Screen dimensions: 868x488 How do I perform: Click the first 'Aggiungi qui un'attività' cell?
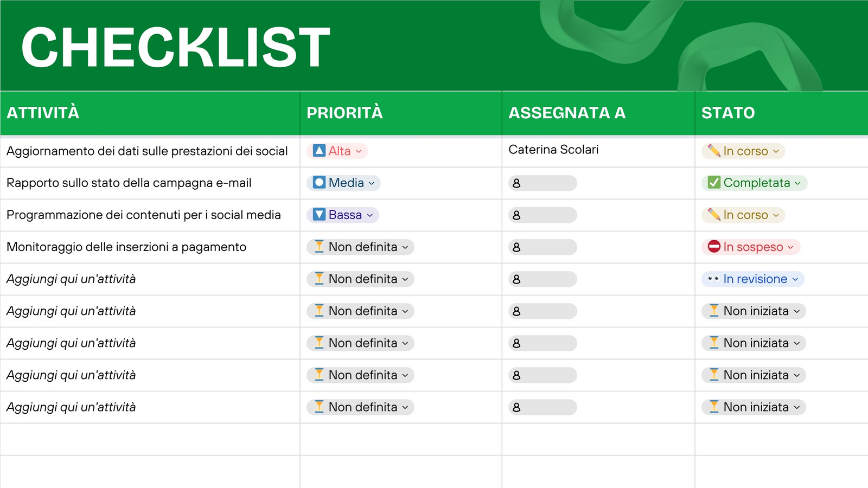(71, 279)
